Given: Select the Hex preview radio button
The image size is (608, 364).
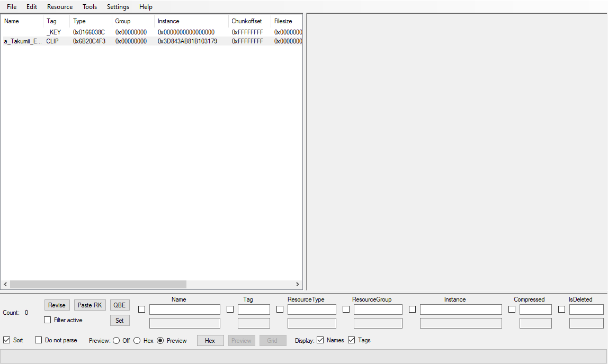Looking at the screenshot, I should [x=137, y=341].
